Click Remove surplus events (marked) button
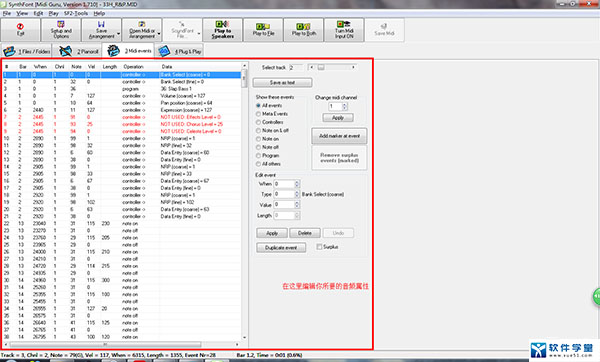600x362 pixels. pyautogui.click(x=339, y=158)
